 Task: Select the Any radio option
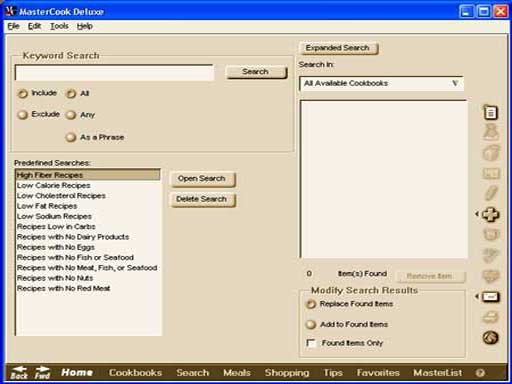coord(71,115)
